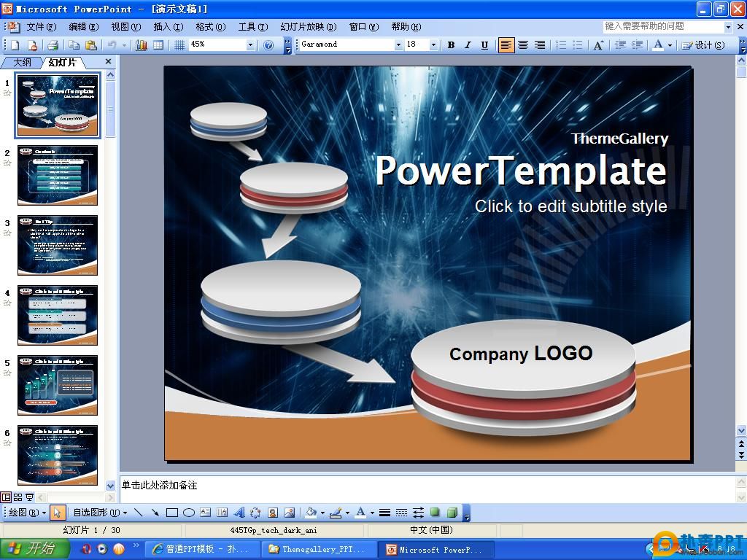
Task: Toggle Italic formatting
Action: coord(468,44)
